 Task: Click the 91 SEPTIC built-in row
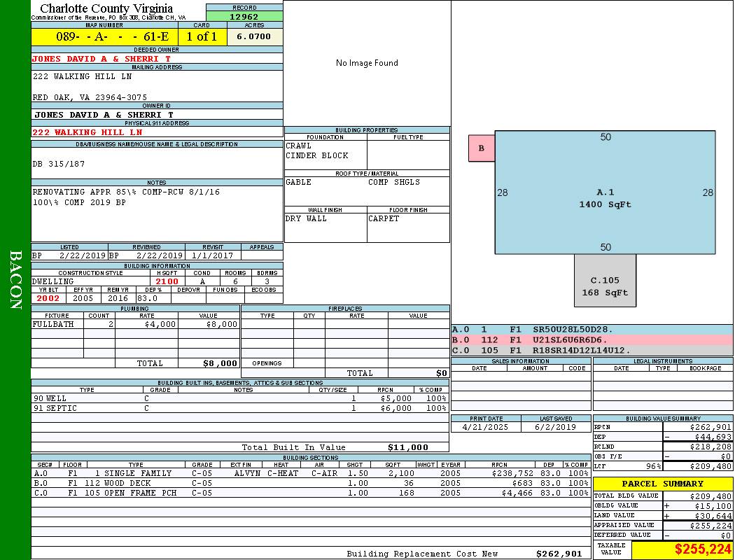pos(239,408)
